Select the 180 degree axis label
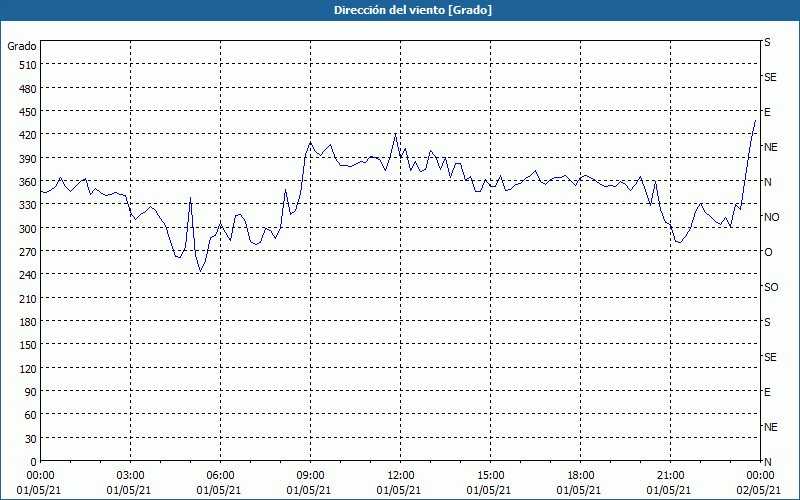This screenshot has height=500, width=800. [x=29, y=322]
